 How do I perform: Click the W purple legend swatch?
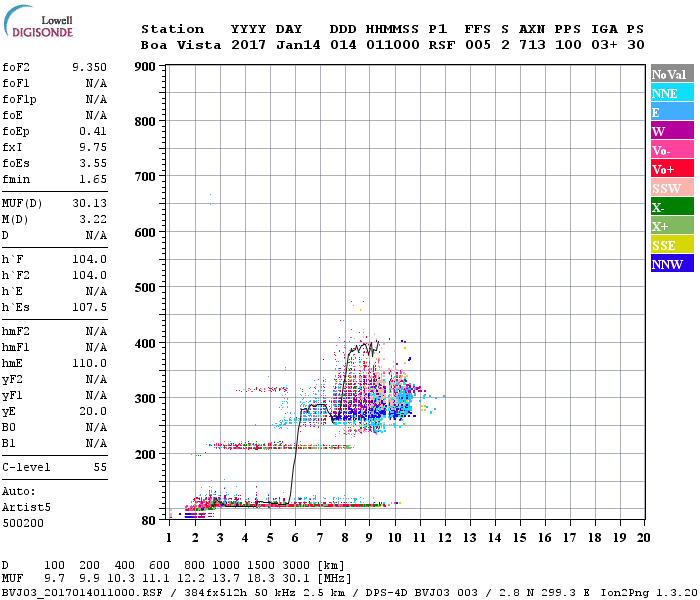point(672,131)
